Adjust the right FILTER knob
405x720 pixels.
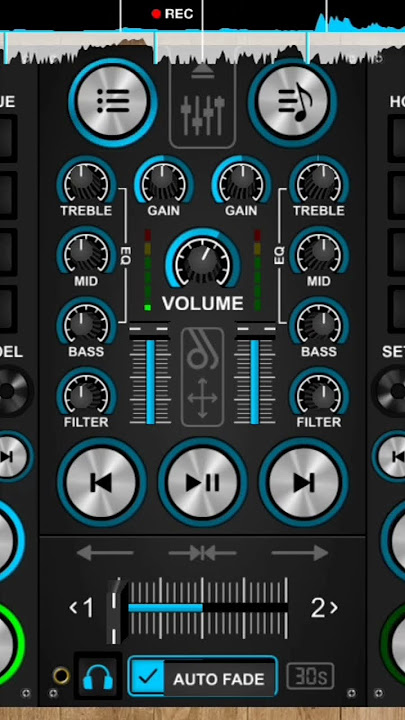pos(319,393)
